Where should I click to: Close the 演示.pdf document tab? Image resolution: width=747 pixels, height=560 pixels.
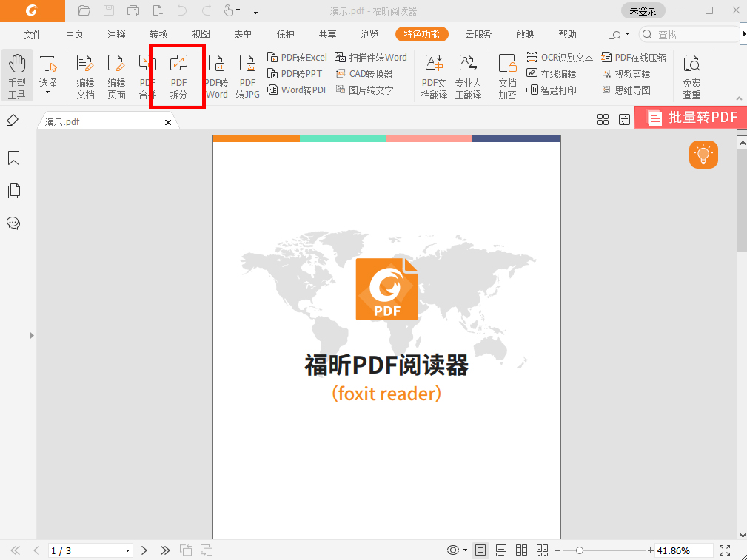click(x=168, y=122)
